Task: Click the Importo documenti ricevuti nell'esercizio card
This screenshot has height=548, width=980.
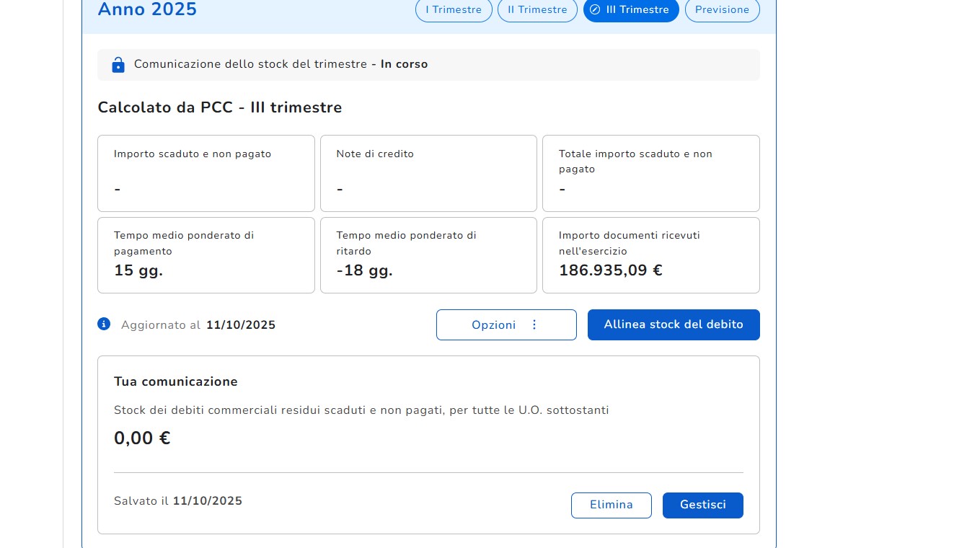Action: (x=650, y=255)
